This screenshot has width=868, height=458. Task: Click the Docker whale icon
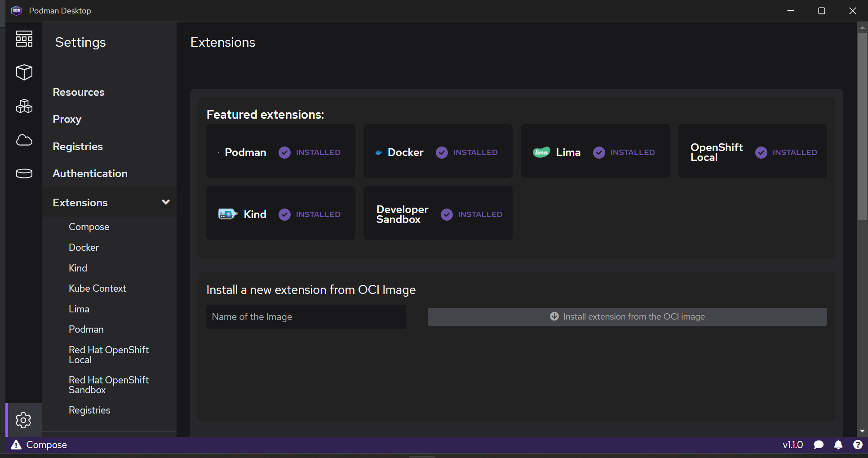pyautogui.click(x=379, y=152)
